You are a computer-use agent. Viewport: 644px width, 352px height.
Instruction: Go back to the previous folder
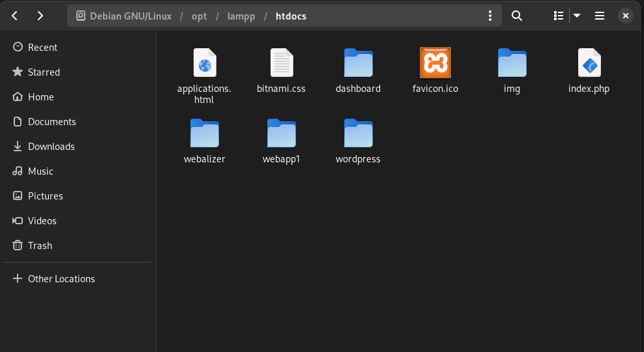coord(15,16)
